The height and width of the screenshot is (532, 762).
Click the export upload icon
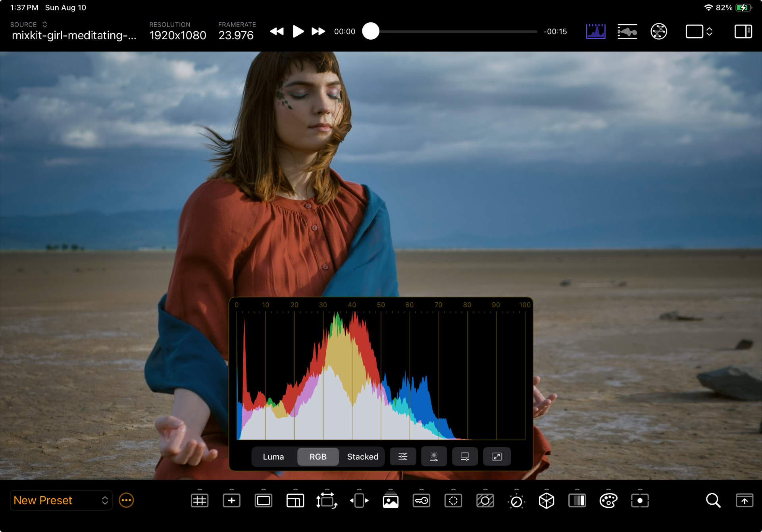744,501
